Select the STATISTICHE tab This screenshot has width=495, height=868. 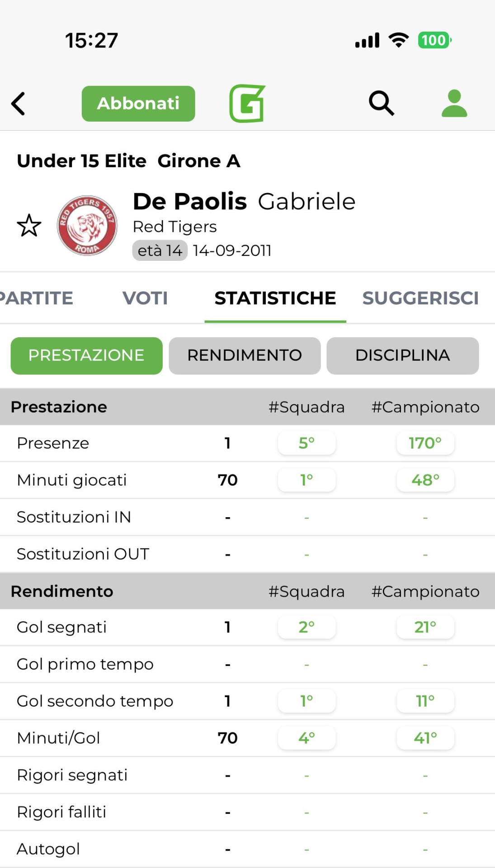pos(275,298)
